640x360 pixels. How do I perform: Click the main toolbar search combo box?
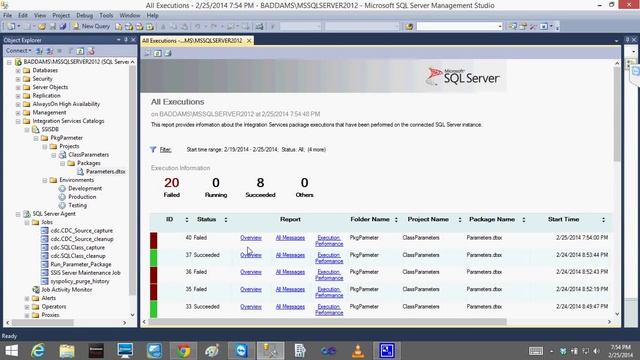[x=459, y=27]
